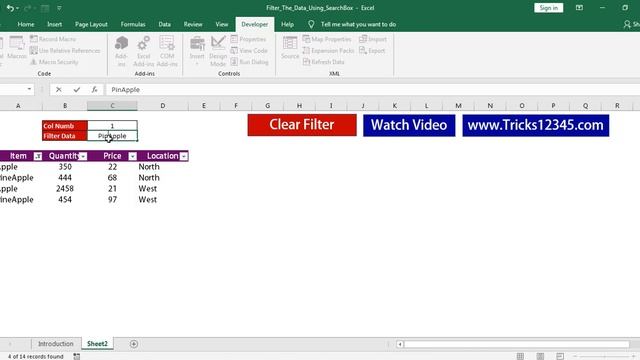
Task: Switch to Page Layout view in status bar
Action: (x=540, y=356)
